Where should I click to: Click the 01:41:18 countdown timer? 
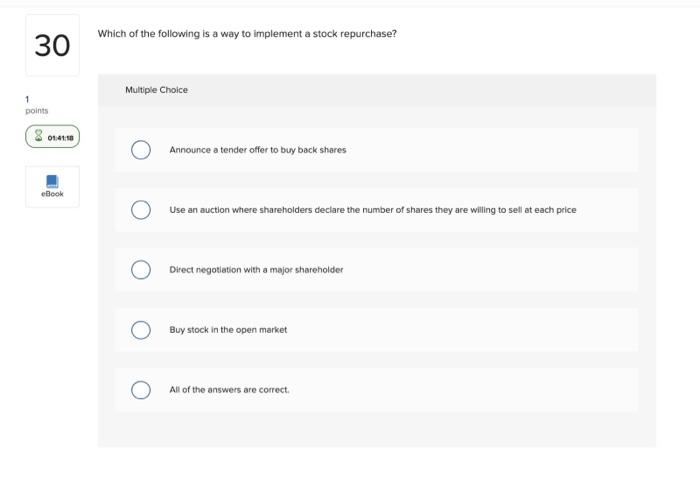click(60, 138)
